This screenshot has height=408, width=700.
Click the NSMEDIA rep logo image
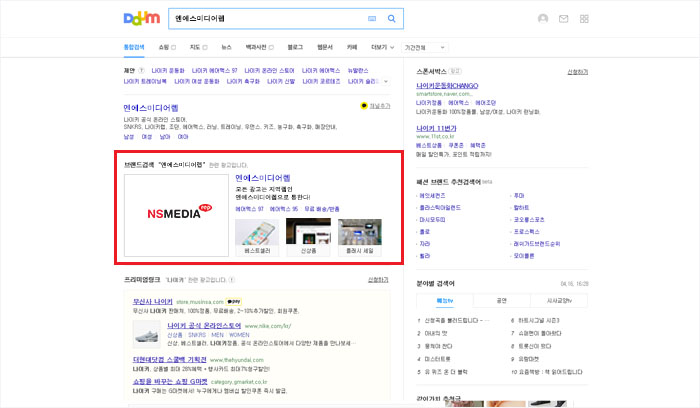tap(176, 215)
